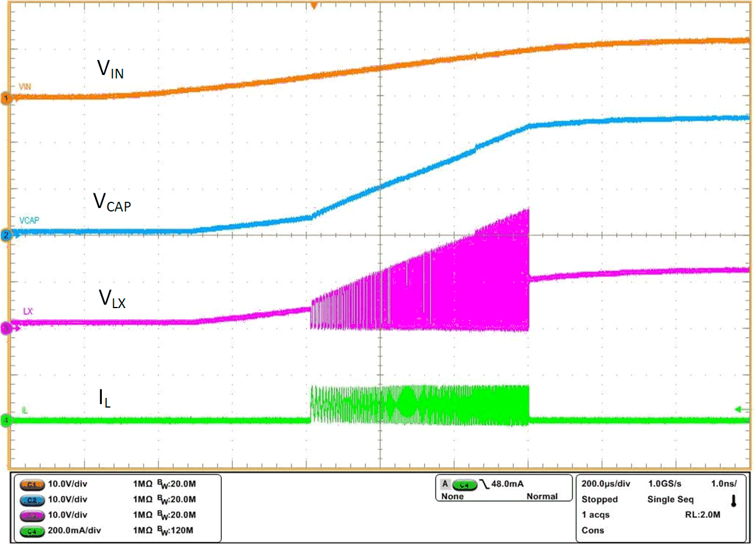
Task: Click the green trigger level arrow on right
Action: point(742,409)
